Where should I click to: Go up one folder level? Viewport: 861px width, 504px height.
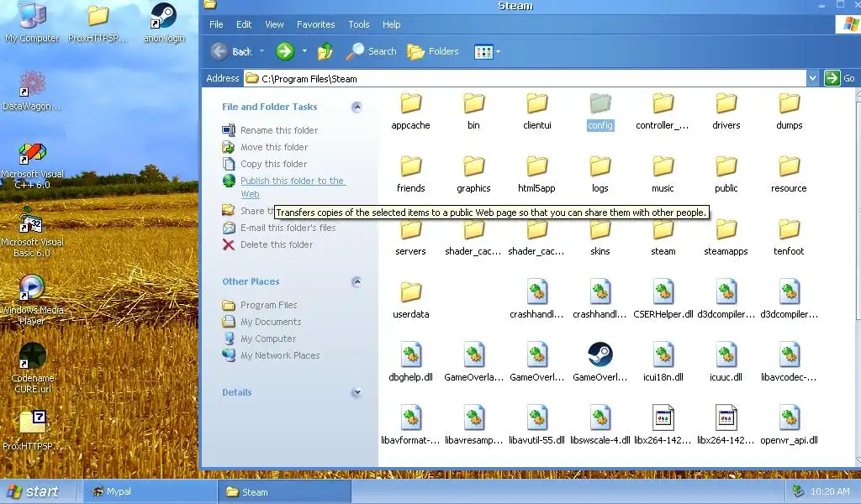click(325, 51)
